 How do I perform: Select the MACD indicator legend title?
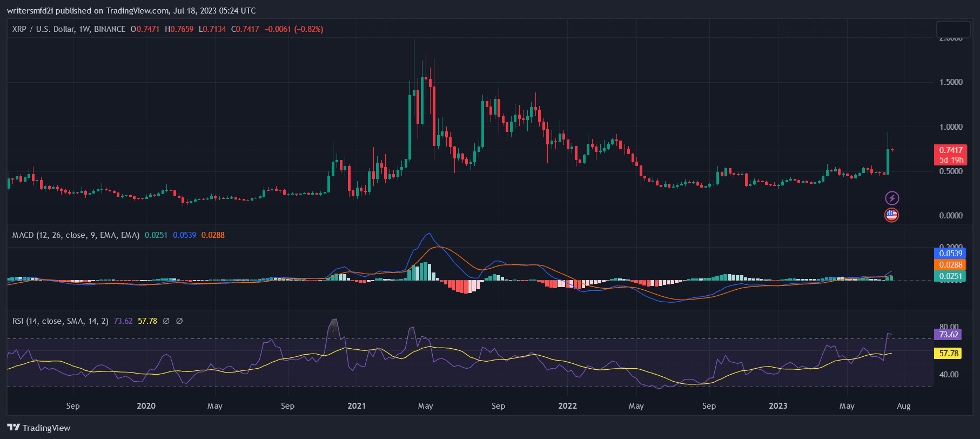[x=76, y=235]
